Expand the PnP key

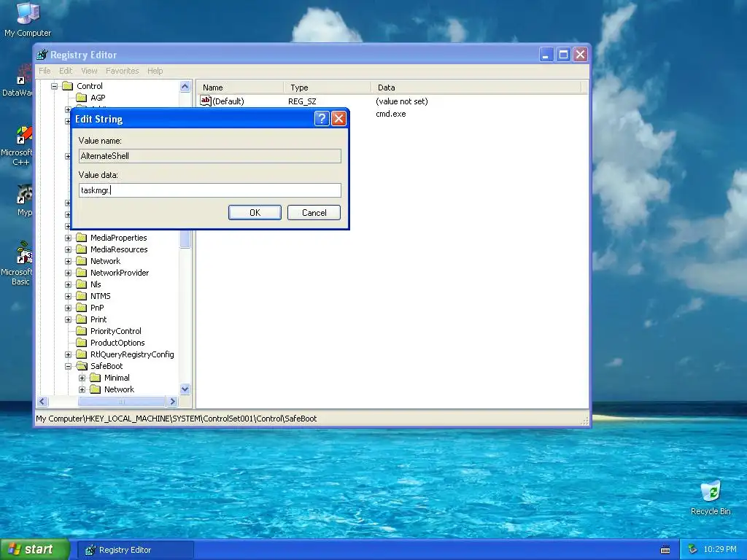click(x=68, y=308)
